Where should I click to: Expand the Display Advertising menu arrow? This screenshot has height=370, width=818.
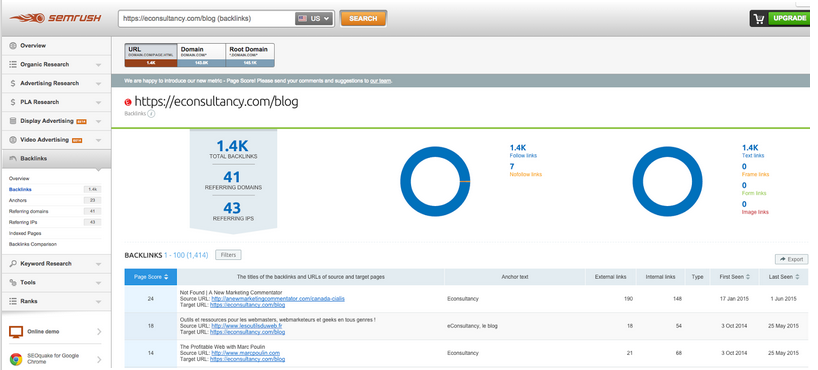click(x=99, y=121)
